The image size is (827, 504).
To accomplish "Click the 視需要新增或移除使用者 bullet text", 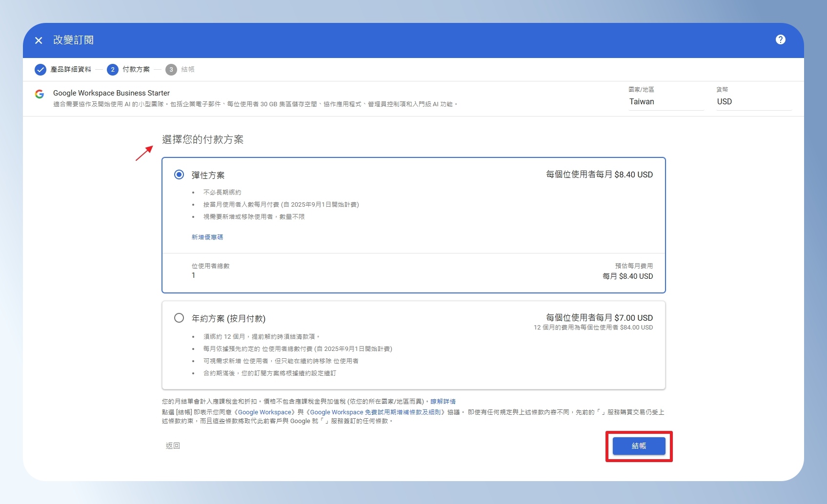I will [x=254, y=217].
